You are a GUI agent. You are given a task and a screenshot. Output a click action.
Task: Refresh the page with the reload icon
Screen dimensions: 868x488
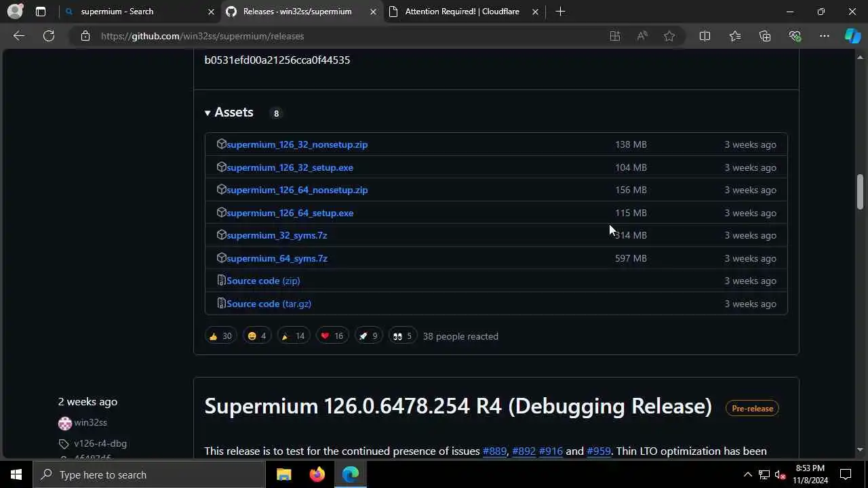tap(49, 36)
